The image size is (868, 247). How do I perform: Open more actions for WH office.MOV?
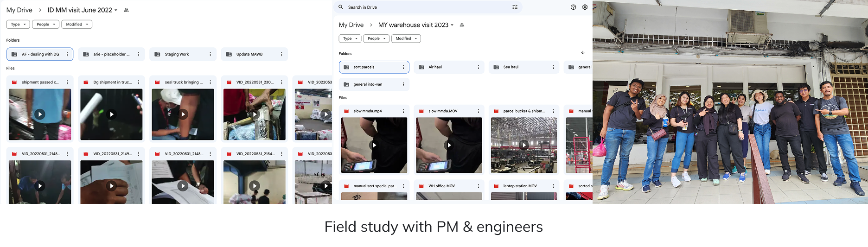pyautogui.click(x=479, y=186)
